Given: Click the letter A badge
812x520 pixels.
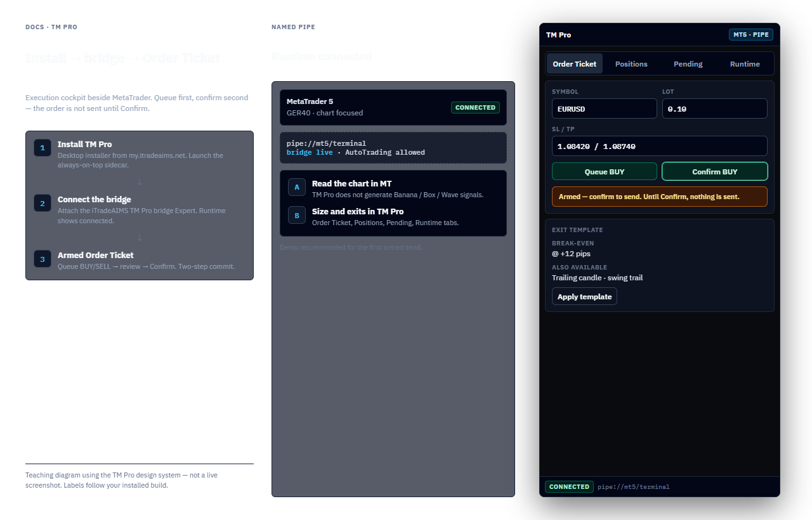Looking at the screenshot, I should (297, 187).
